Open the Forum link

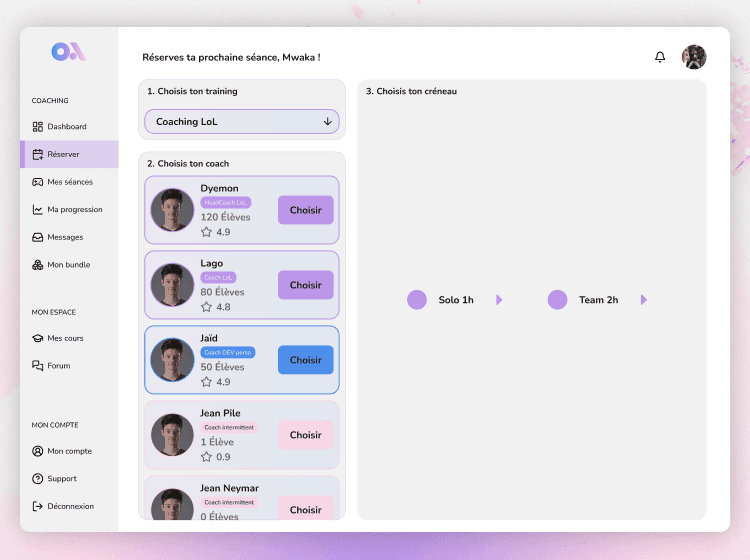tap(69, 366)
